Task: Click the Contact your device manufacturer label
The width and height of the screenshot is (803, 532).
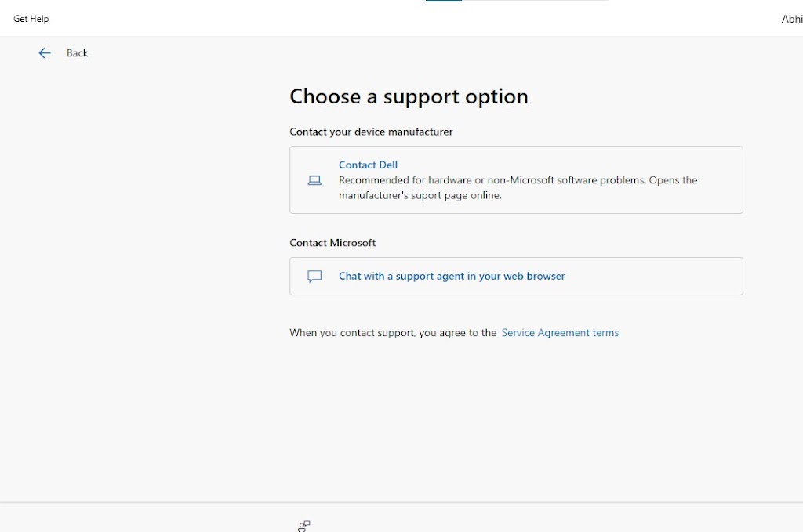Action: click(x=371, y=132)
